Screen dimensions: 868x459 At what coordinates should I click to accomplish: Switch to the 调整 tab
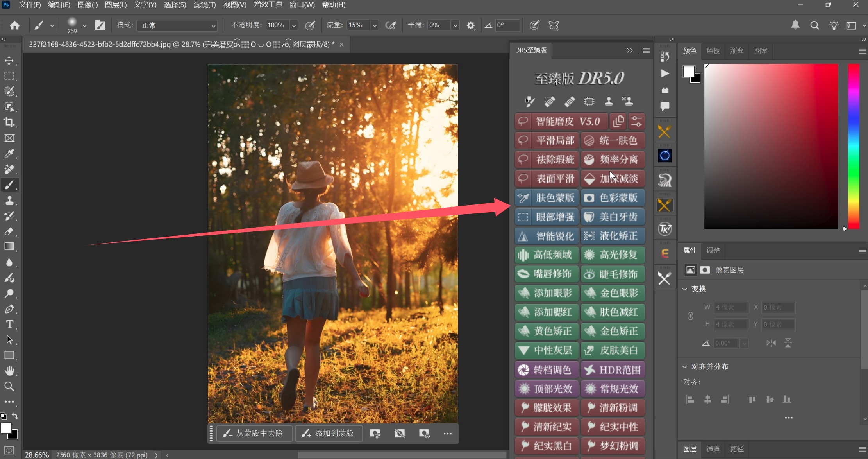click(x=713, y=250)
